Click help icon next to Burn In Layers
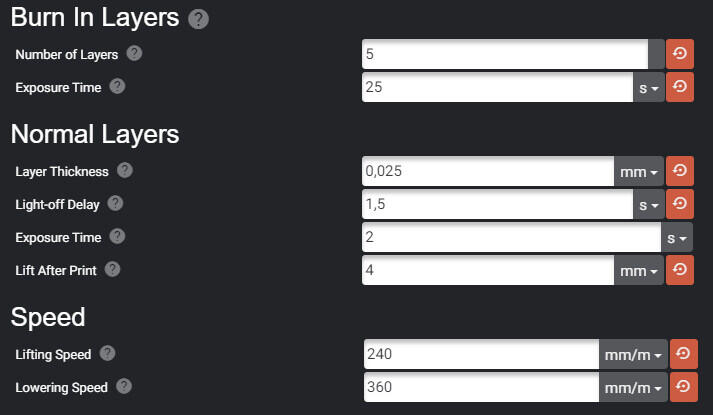The image size is (713, 415). click(x=199, y=19)
